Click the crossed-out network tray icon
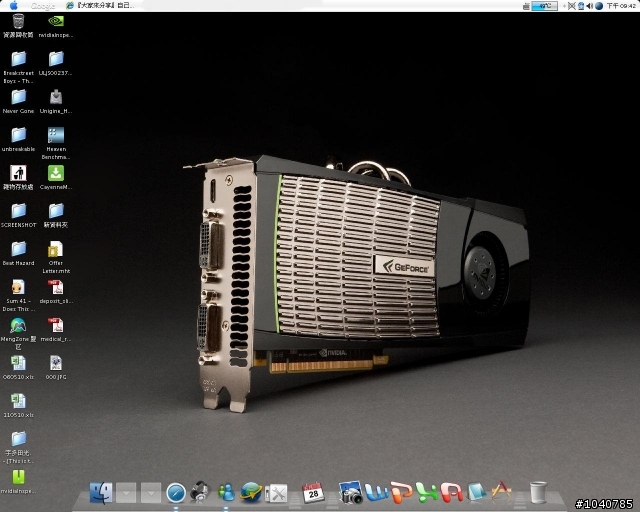 pyautogui.click(x=571, y=6)
